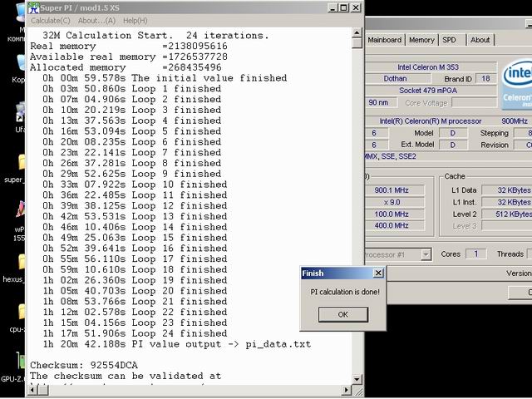Click the L1 Inst. 32 KBytes value
The height and width of the screenshot is (399, 532).
point(506,202)
